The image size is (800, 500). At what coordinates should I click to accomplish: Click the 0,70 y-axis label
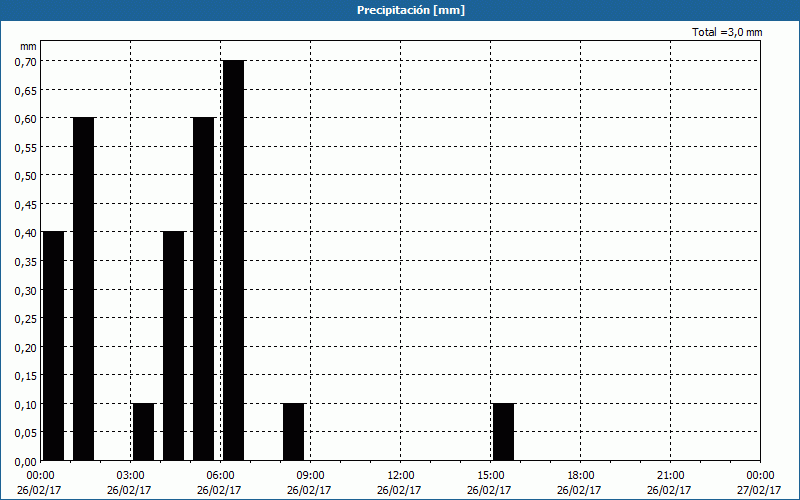[x=26, y=61]
